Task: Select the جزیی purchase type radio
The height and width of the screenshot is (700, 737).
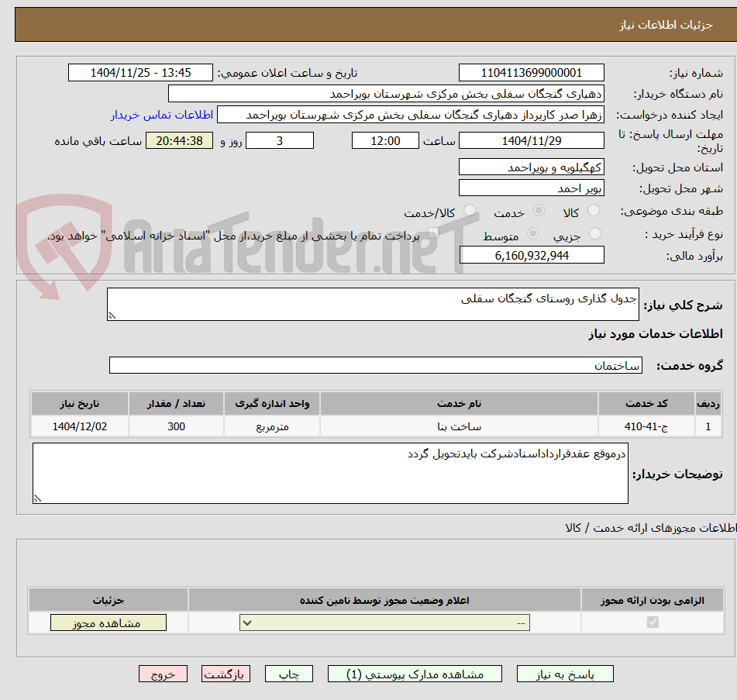Action: point(595,233)
